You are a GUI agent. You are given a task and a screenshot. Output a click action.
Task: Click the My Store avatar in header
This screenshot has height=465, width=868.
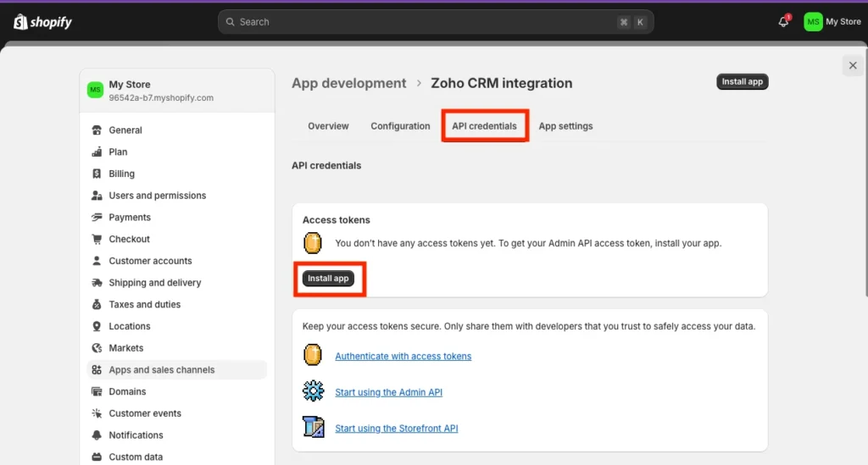(813, 22)
